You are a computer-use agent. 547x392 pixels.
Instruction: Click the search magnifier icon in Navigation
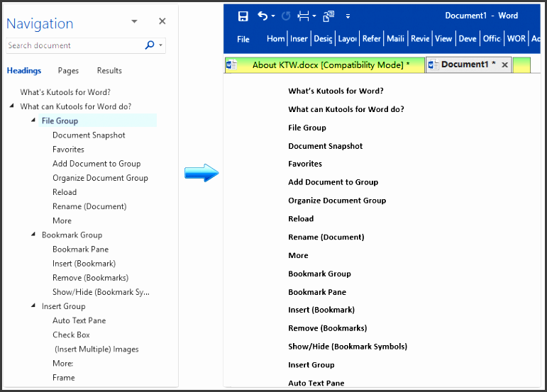[x=150, y=45]
